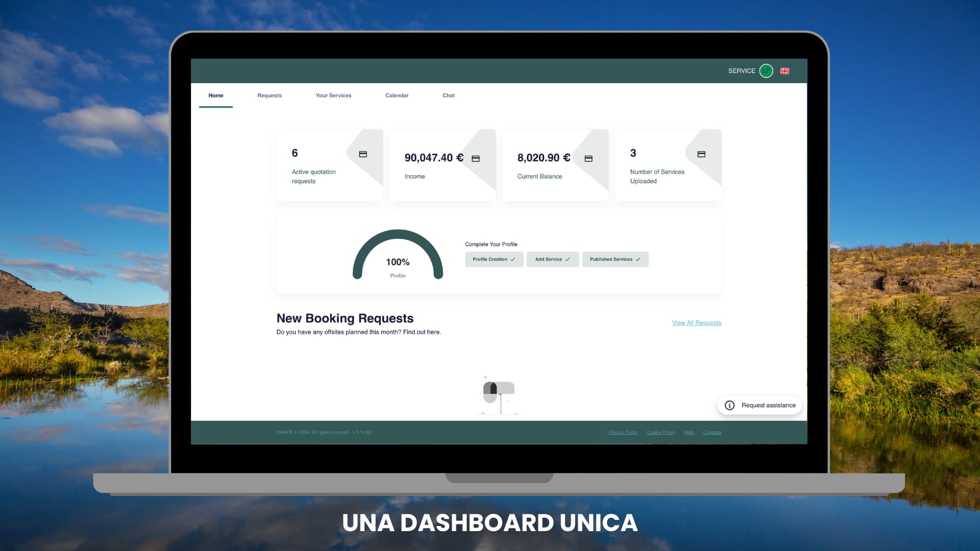
Task: Switch to the Requests tab
Action: click(x=269, y=95)
